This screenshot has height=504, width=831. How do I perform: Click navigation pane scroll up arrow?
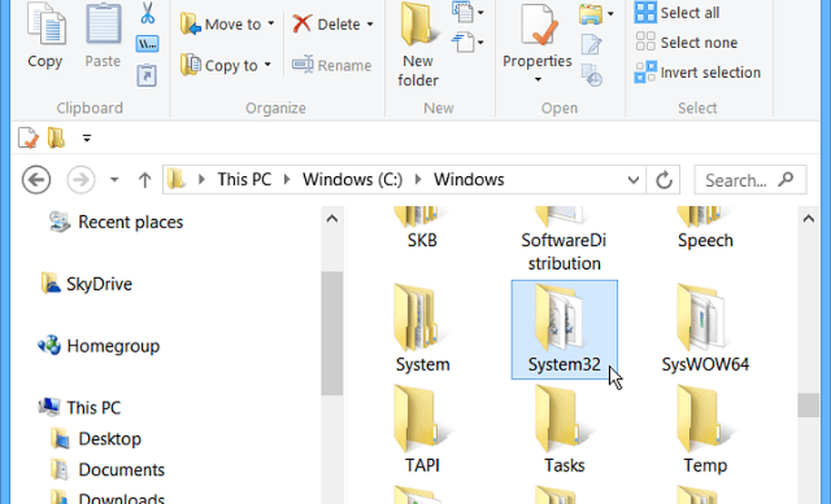(x=332, y=218)
